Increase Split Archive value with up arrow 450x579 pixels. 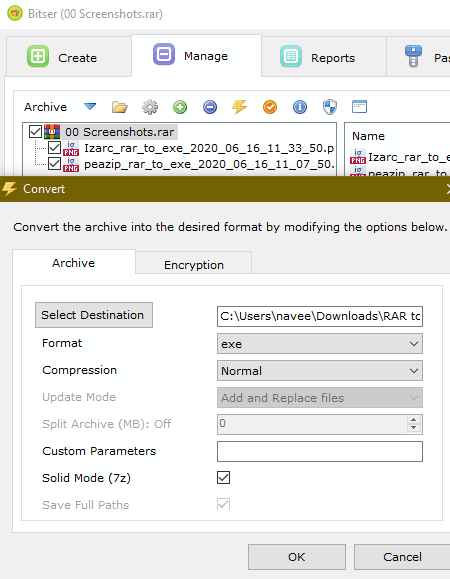414,420
